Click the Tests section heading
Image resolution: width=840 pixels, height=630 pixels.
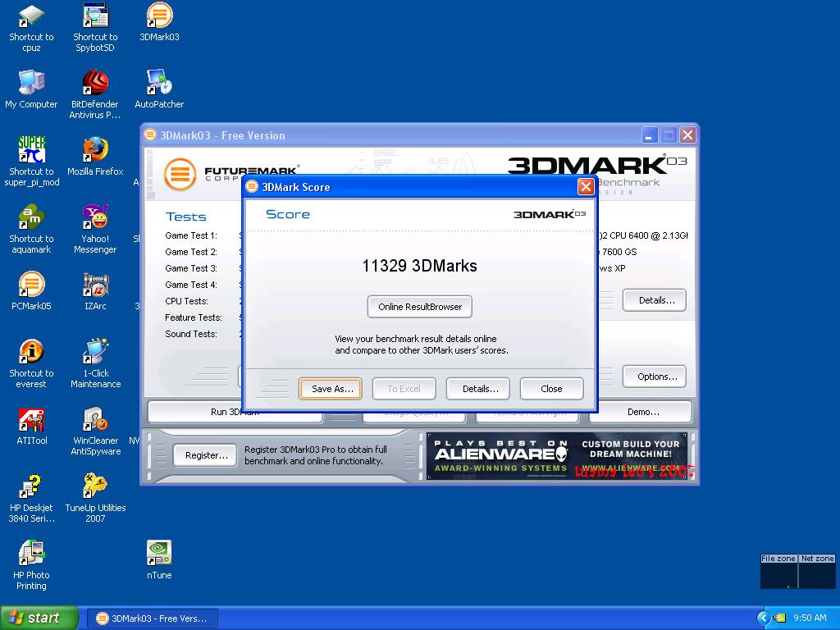(x=186, y=217)
